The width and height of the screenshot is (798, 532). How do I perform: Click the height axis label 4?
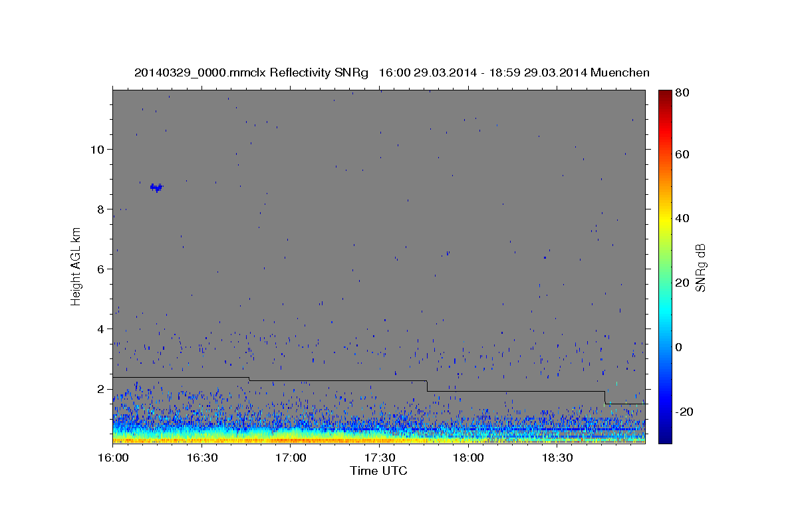point(101,329)
